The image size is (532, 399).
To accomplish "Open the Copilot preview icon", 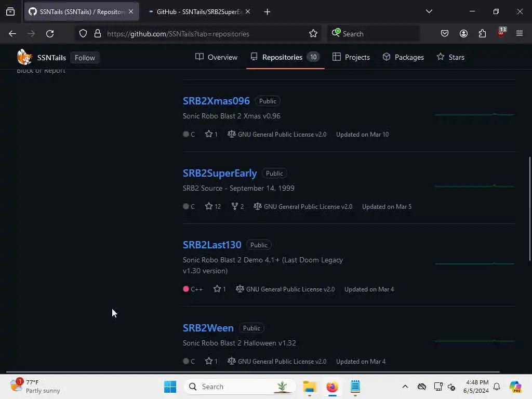I will coord(515,387).
